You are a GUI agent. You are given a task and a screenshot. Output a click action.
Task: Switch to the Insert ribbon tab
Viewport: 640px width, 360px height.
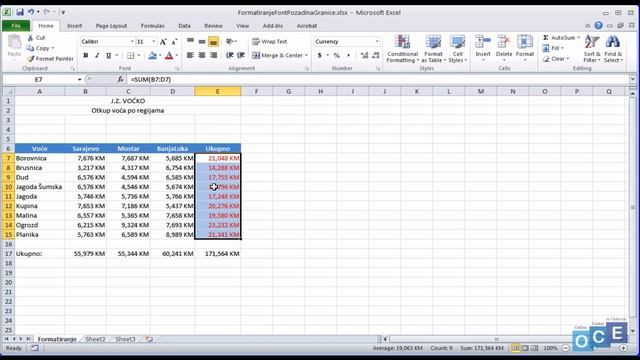74,26
